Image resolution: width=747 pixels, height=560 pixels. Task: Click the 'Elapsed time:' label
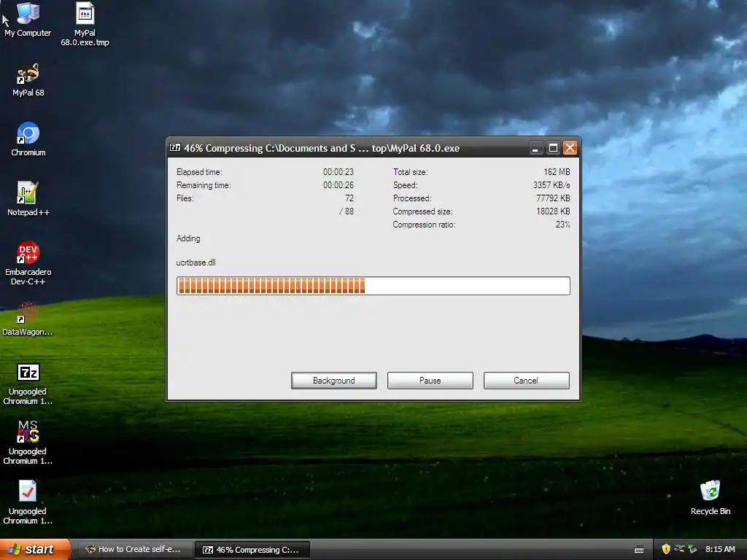(x=199, y=172)
